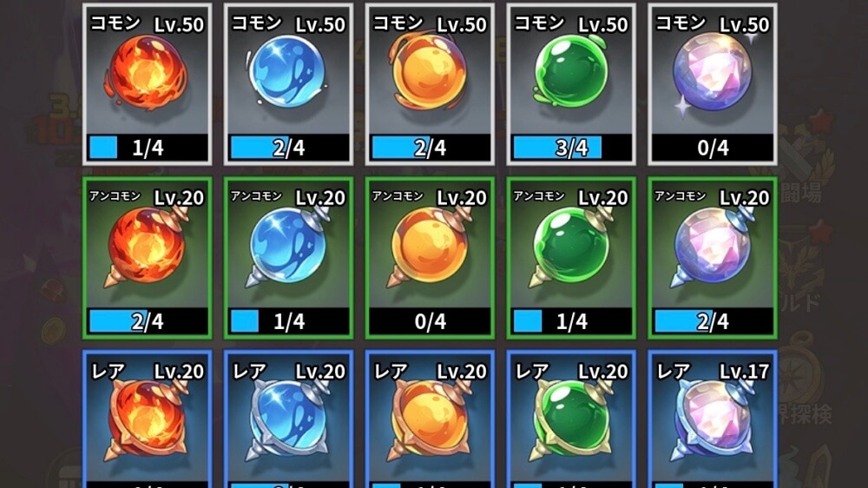Pick the Uncommon crystal orb Lv.20

pyautogui.click(x=713, y=258)
